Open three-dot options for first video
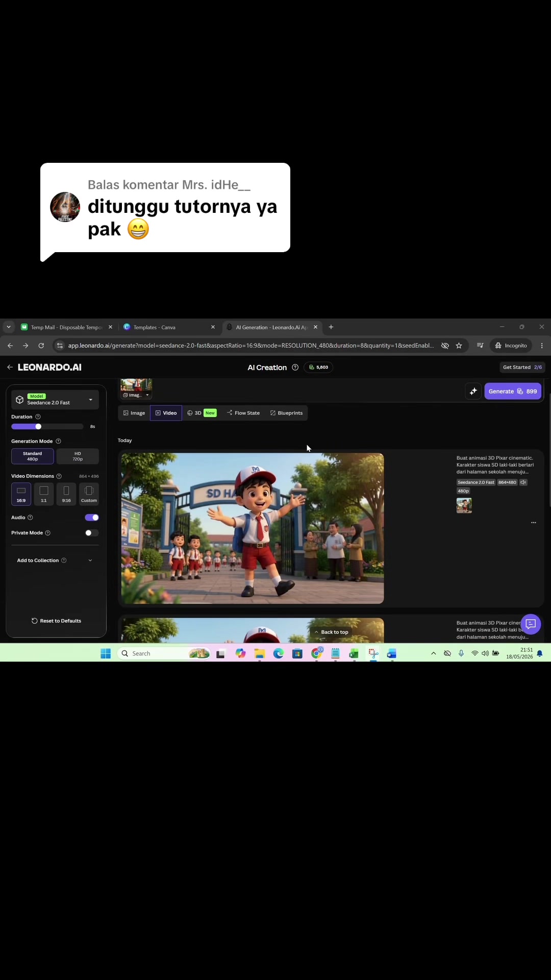The height and width of the screenshot is (980, 551). [534, 523]
